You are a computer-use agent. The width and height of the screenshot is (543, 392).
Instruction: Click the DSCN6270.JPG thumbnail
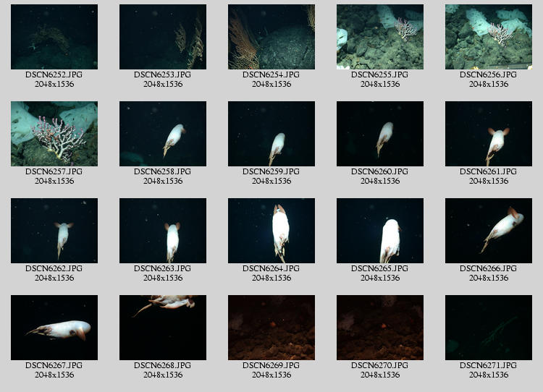click(x=380, y=328)
